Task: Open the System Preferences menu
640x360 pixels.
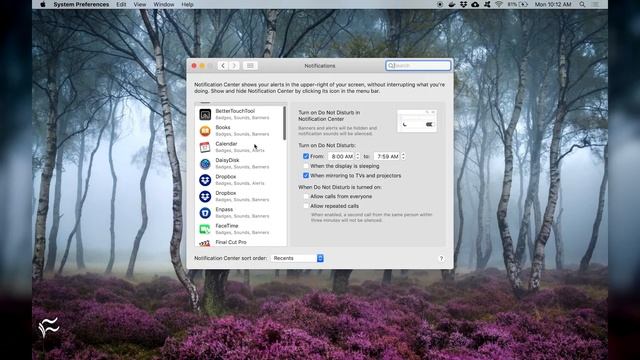Action: [x=81, y=4]
